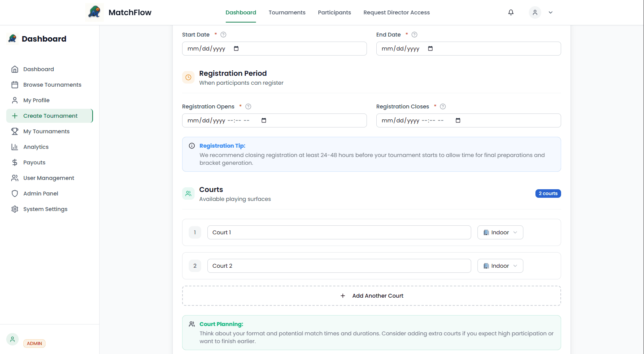
Task: Open Court 2 Indoor type dropdown
Action: pos(500,266)
